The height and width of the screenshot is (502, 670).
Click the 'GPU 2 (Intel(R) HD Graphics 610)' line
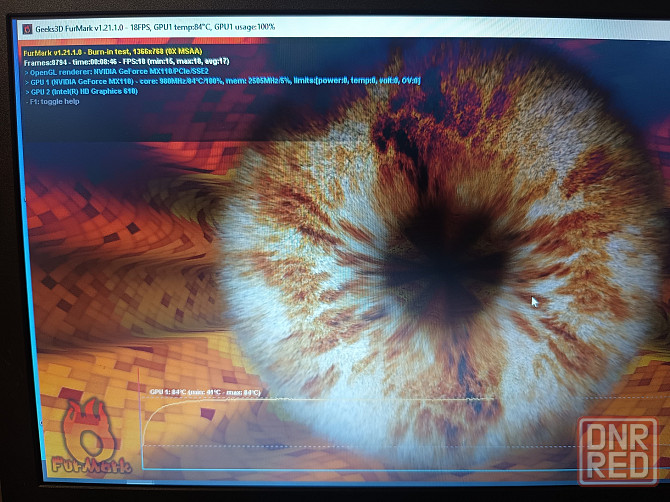pos(81,91)
